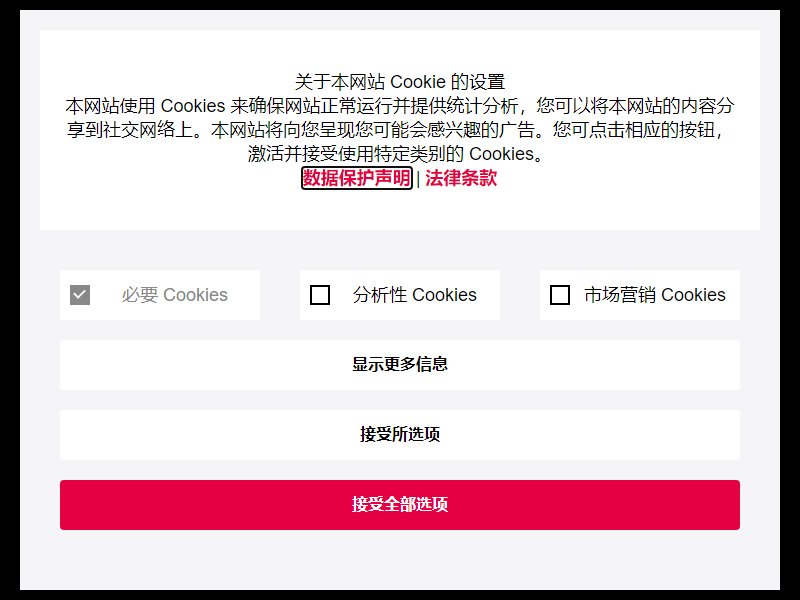Select the heading 关于本网站 Cookie 的设置
Image resolution: width=800 pixels, height=600 pixels.
[399, 82]
